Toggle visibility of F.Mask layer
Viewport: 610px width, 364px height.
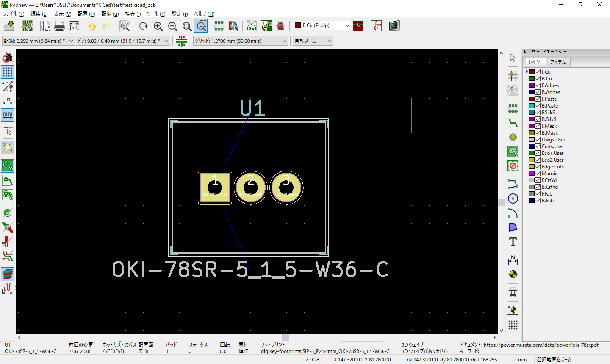pos(538,126)
